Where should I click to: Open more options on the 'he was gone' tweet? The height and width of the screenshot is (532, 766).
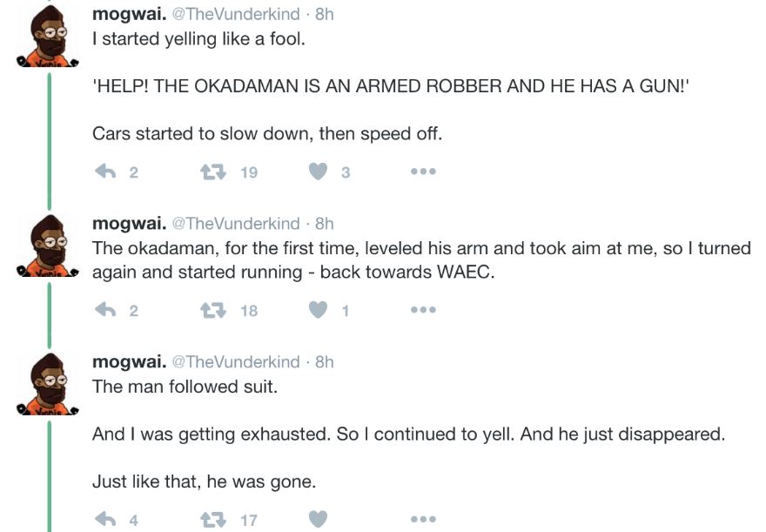tap(422, 520)
